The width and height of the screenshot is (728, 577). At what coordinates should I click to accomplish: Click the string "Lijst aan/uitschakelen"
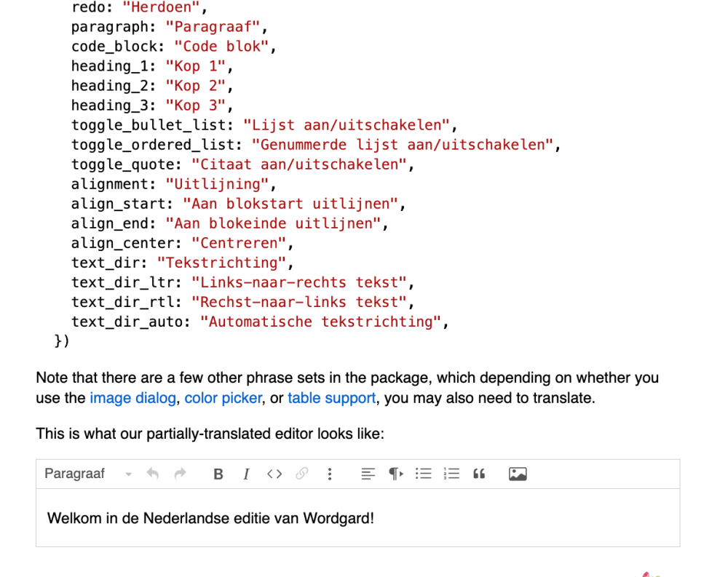[x=347, y=125]
